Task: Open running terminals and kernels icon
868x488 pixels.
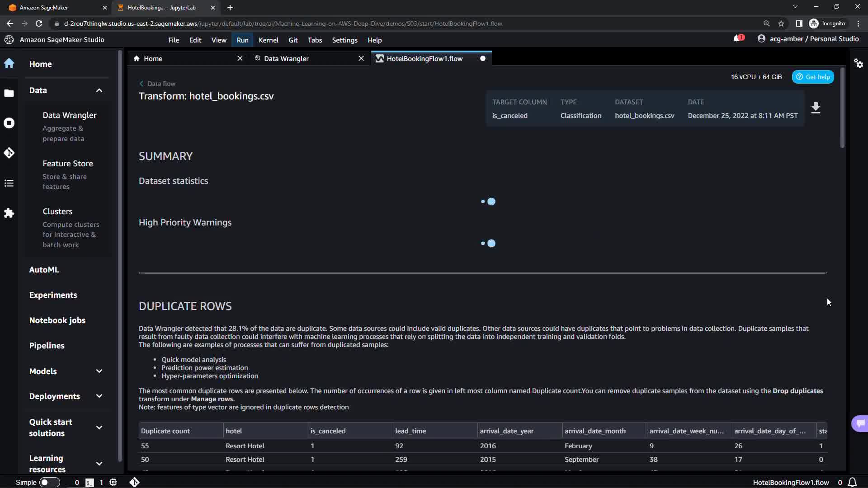Action: click(9, 123)
